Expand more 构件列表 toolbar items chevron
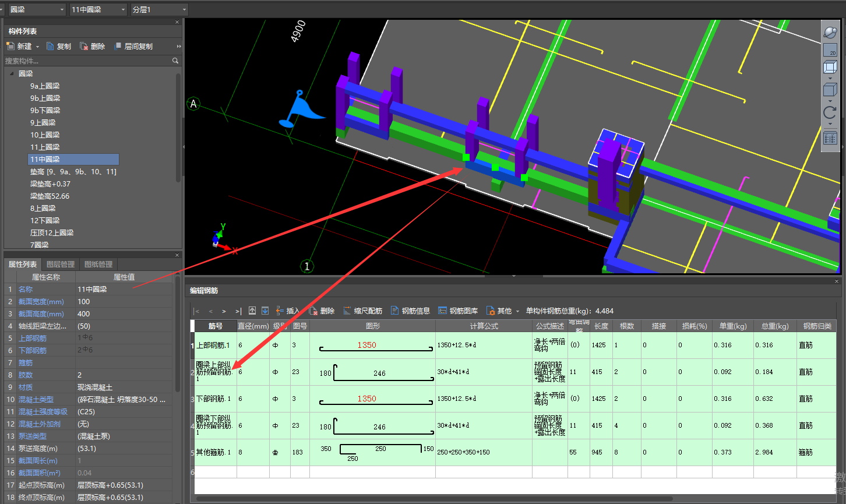Screen dimensions: 846x504 179,46
